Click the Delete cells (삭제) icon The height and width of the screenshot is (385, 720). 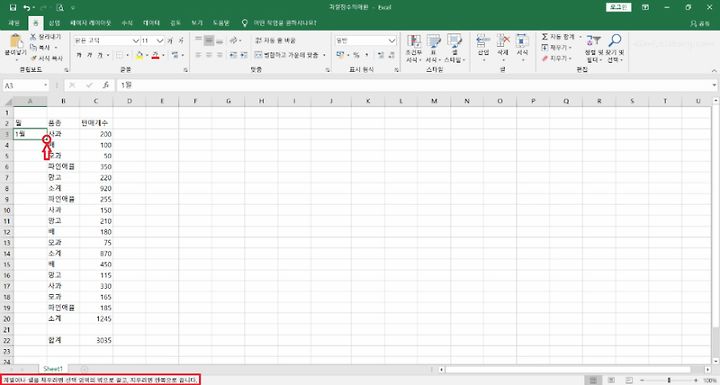503,40
